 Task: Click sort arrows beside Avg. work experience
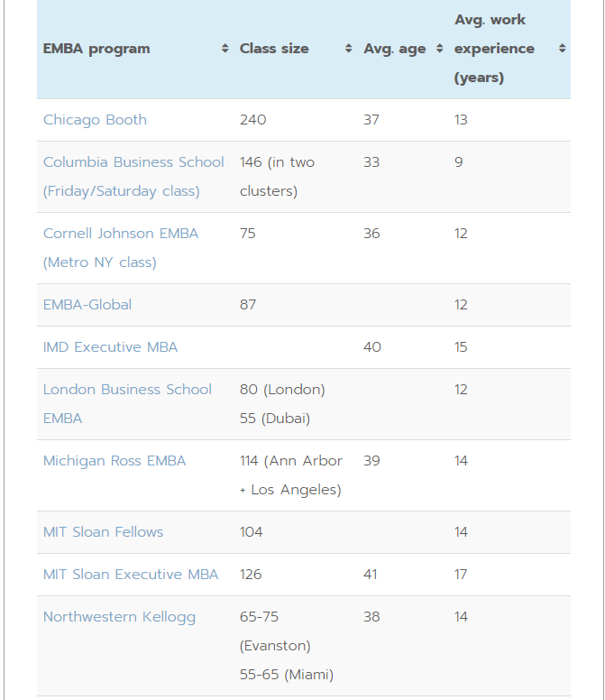pyautogui.click(x=563, y=49)
